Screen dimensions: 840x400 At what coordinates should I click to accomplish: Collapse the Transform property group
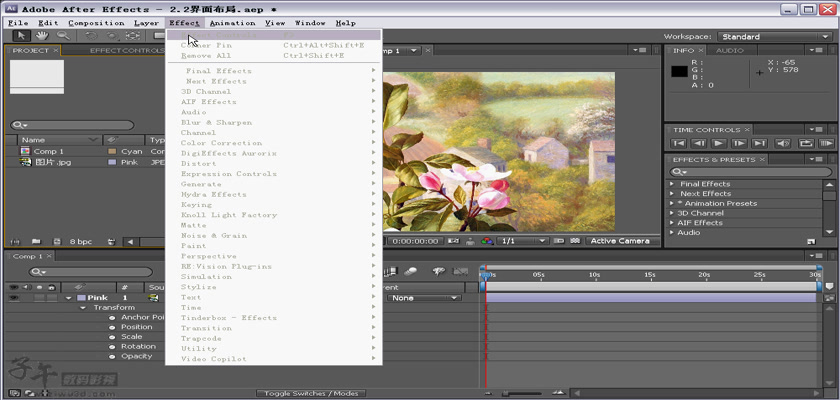pos(83,308)
